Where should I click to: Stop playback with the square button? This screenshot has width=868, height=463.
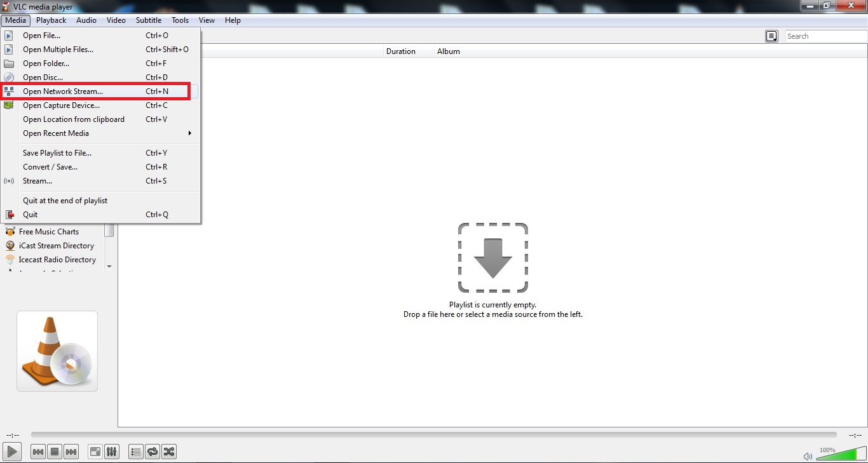[55, 452]
